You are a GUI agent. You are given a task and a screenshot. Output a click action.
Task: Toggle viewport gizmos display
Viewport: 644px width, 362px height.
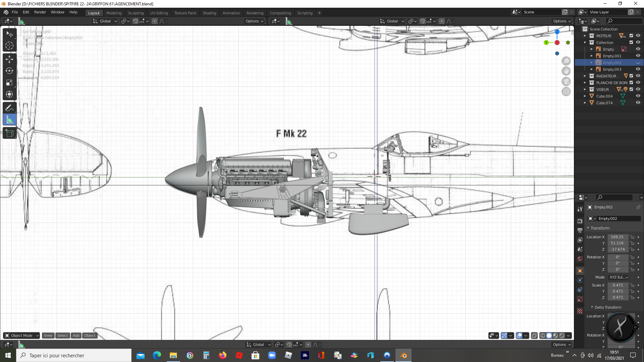click(x=504, y=336)
